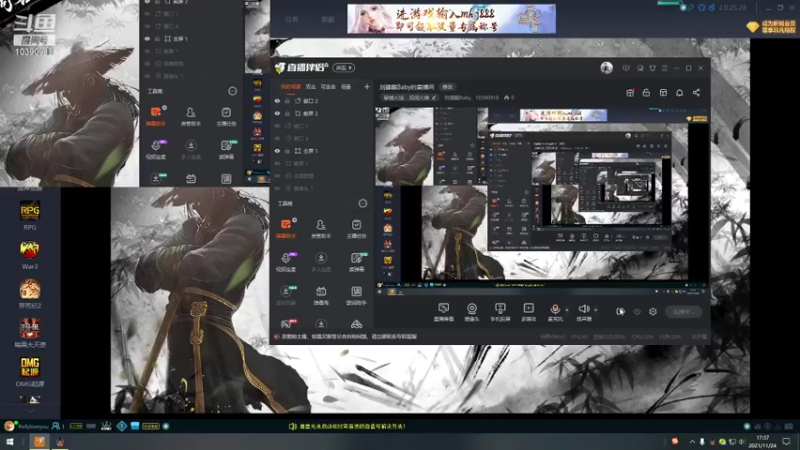Open the notification bell in front window
Viewport: 800px width, 450px height.
coord(680,92)
